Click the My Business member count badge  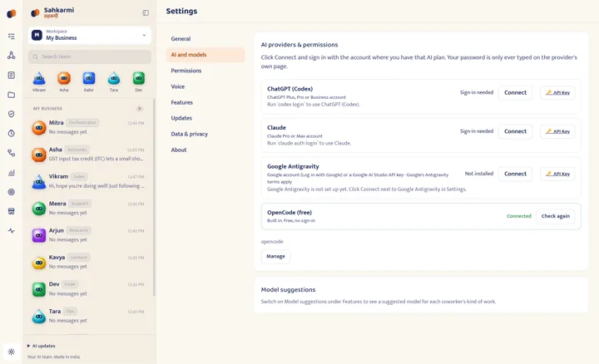click(140, 109)
